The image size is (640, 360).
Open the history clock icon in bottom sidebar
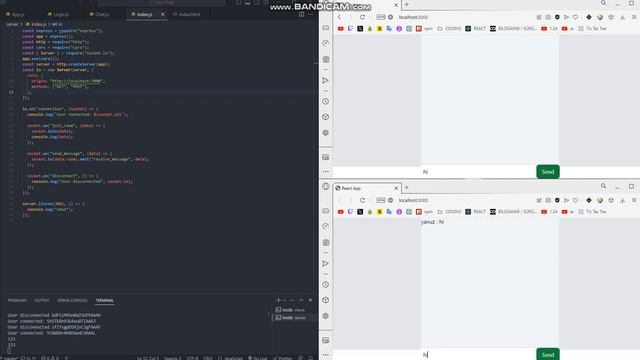click(x=326, y=284)
